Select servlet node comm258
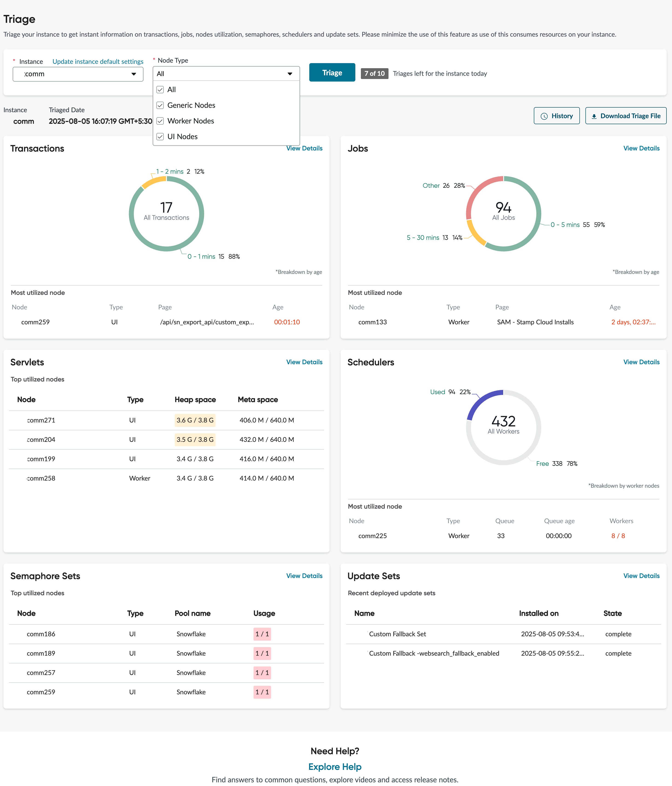Image resolution: width=672 pixels, height=786 pixels. click(41, 478)
